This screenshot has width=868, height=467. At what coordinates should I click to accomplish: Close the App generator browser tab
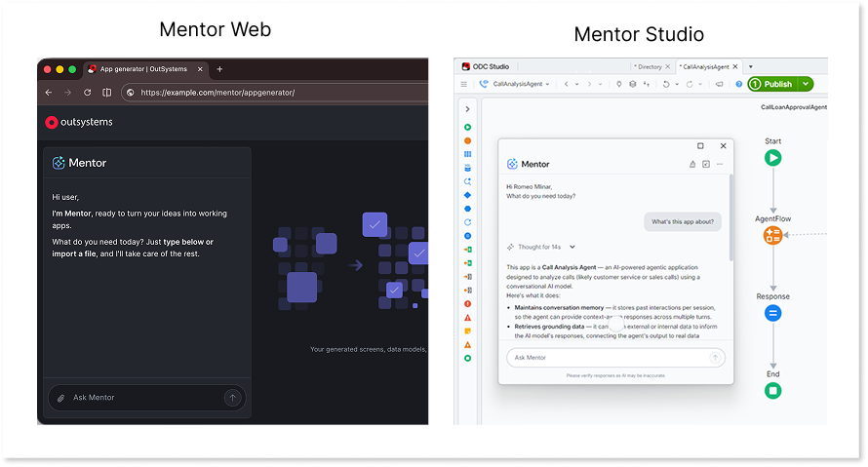(x=200, y=69)
